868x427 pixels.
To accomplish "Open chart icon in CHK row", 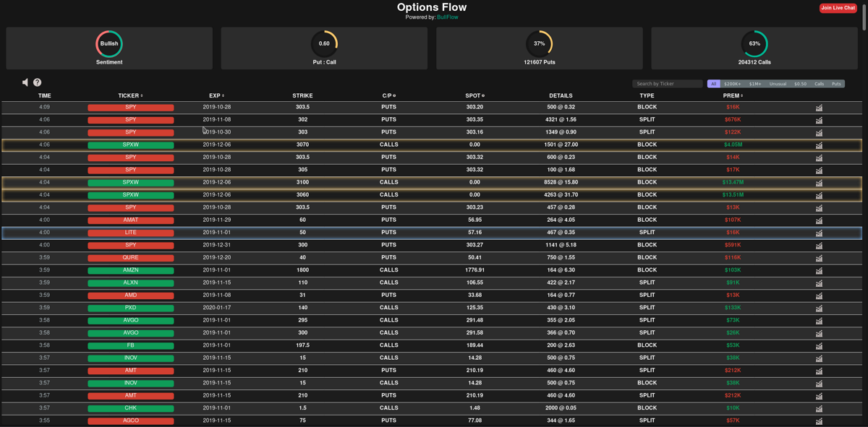I will point(819,409).
